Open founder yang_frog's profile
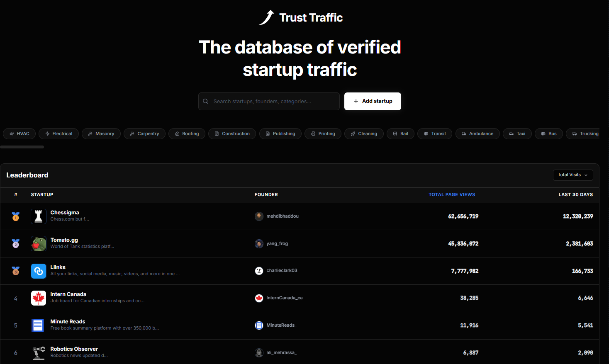Viewport: 609px width, 364px height. 277,243
